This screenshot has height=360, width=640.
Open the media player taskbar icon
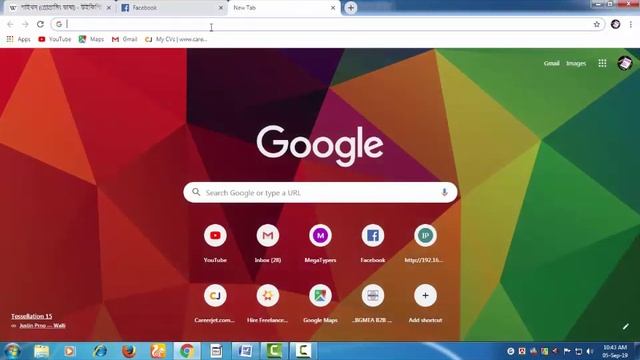pyautogui.click(x=70, y=351)
